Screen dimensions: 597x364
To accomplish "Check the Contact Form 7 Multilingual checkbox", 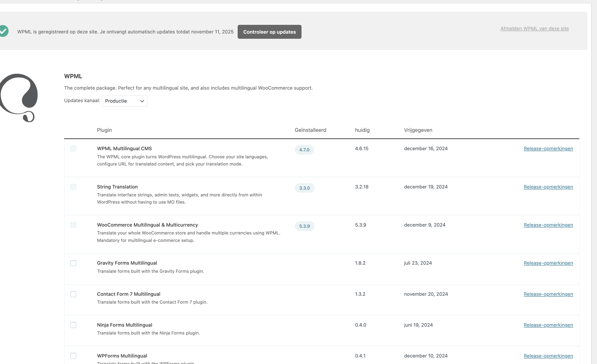I will tap(73, 294).
